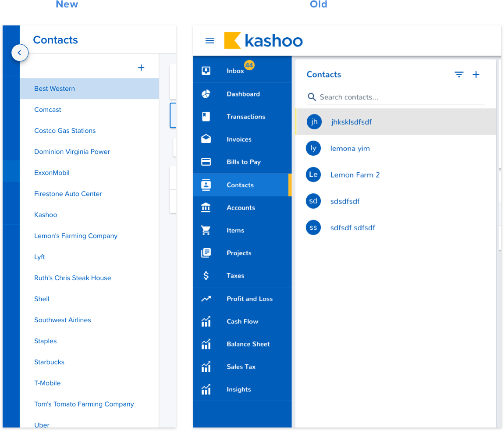
Task: Click the Taxes dollar sign icon
Action: [206, 276]
